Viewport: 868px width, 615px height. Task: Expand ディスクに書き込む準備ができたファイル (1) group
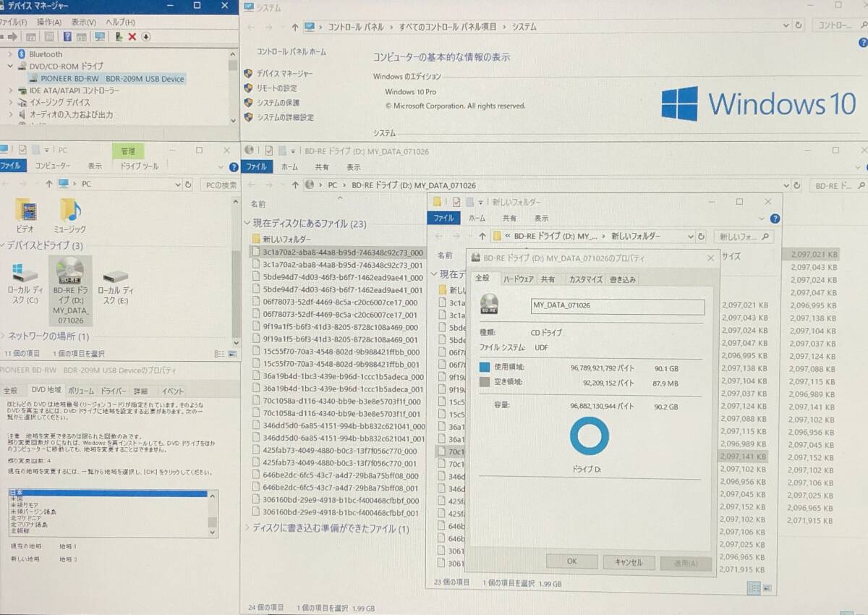click(x=247, y=529)
